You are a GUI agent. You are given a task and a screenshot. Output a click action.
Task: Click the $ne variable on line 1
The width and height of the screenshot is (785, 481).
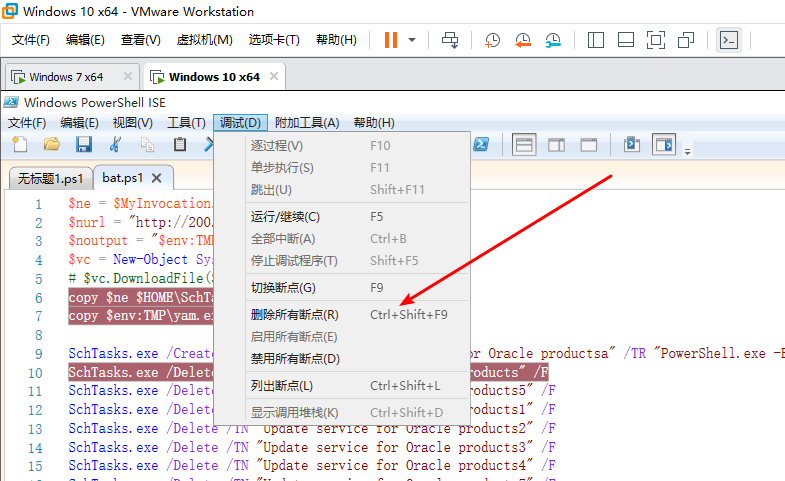point(80,204)
